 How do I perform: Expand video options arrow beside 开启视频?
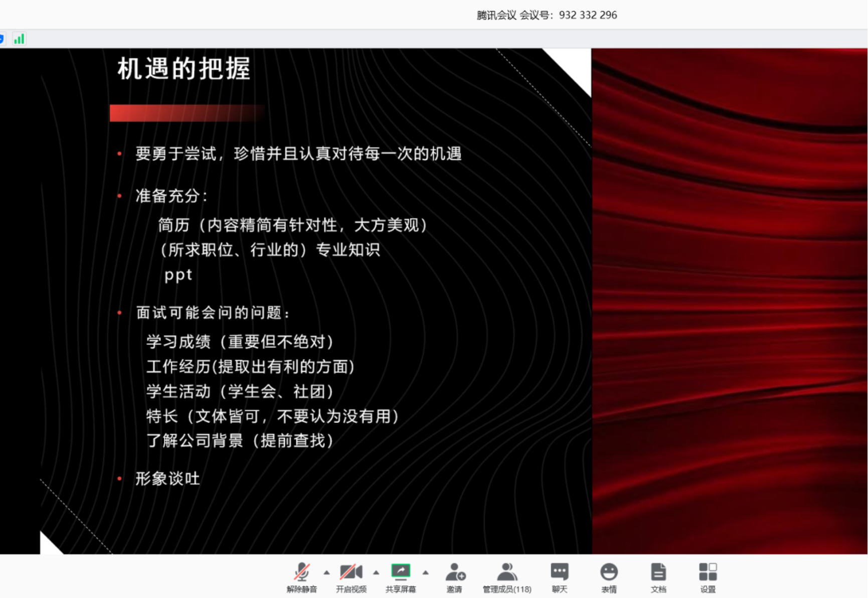tap(376, 572)
